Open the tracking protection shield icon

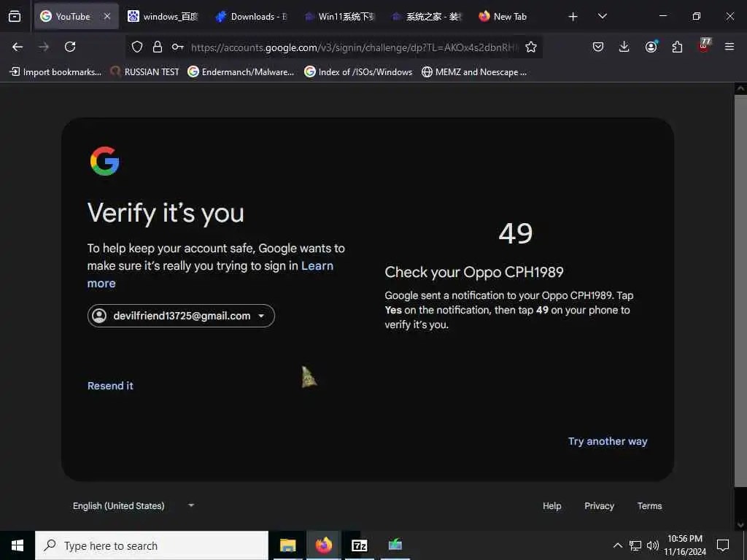pyautogui.click(x=137, y=47)
